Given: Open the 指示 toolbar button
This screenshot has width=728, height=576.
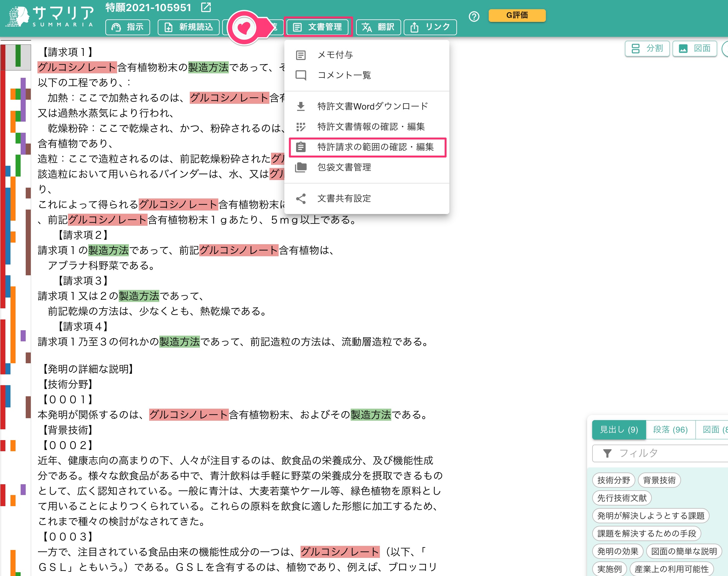Looking at the screenshot, I should (x=127, y=27).
